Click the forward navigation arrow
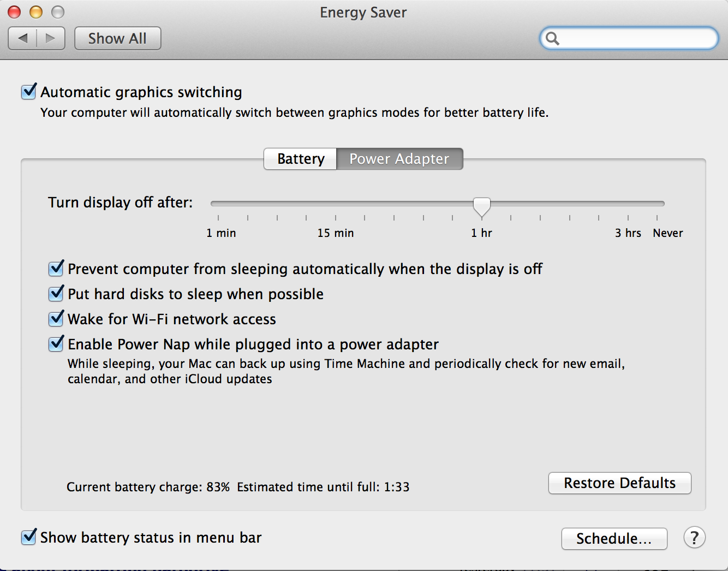728x571 pixels. point(51,38)
